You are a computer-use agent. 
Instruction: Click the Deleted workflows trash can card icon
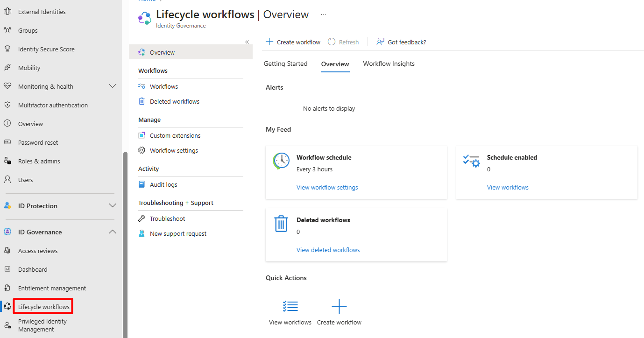coord(281,224)
